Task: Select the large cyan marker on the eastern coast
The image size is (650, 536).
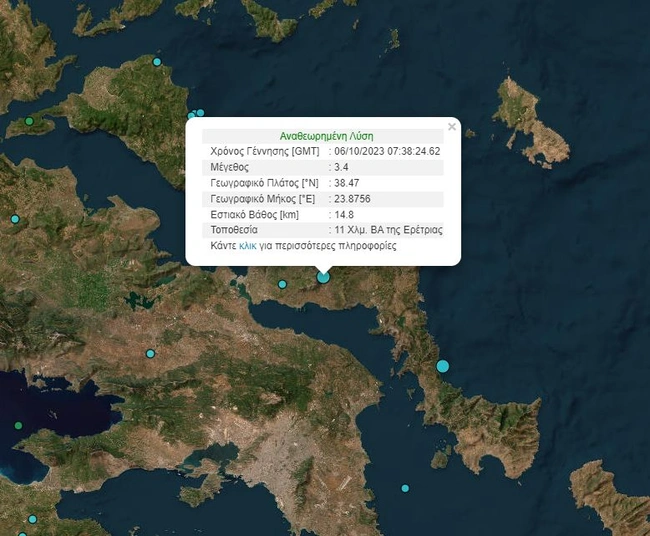Action: click(x=443, y=366)
